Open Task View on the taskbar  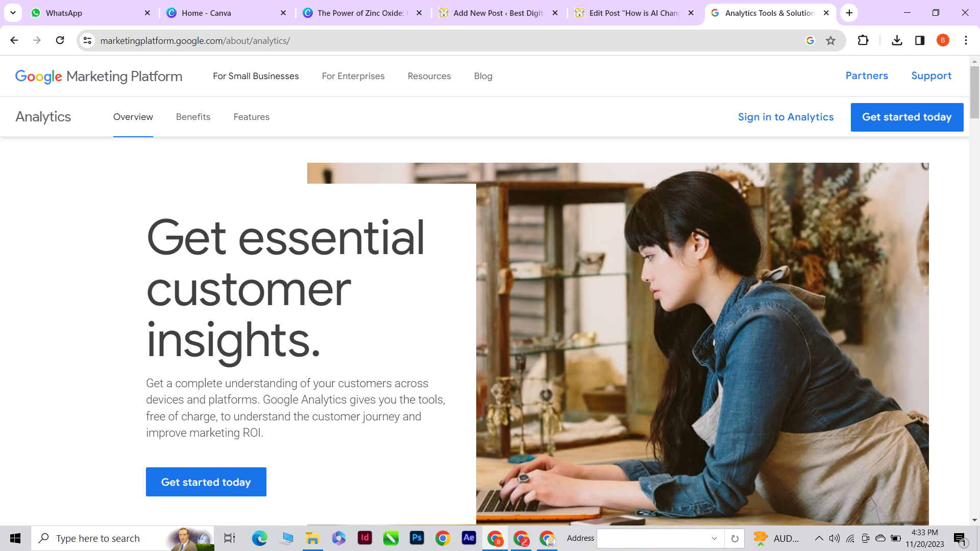point(230,538)
